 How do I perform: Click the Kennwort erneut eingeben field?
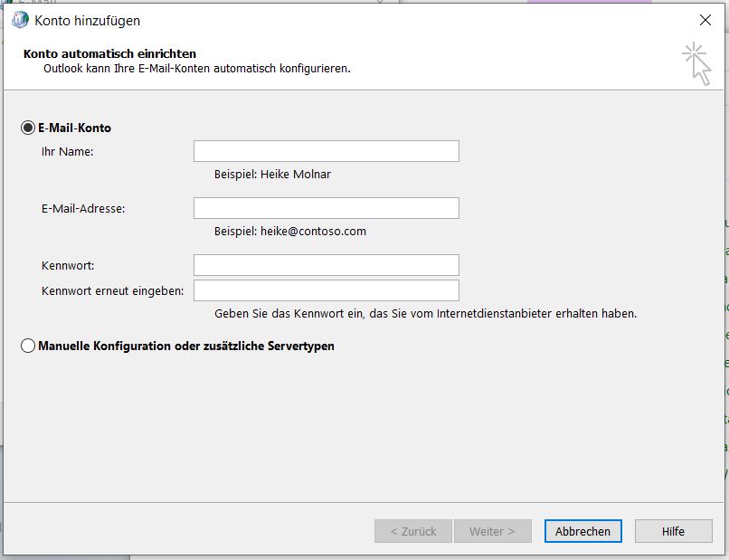coord(326,290)
